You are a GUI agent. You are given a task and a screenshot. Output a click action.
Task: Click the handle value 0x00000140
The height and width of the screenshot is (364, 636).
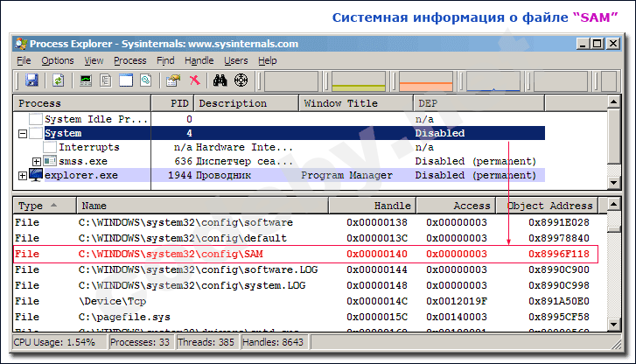[377, 254]
